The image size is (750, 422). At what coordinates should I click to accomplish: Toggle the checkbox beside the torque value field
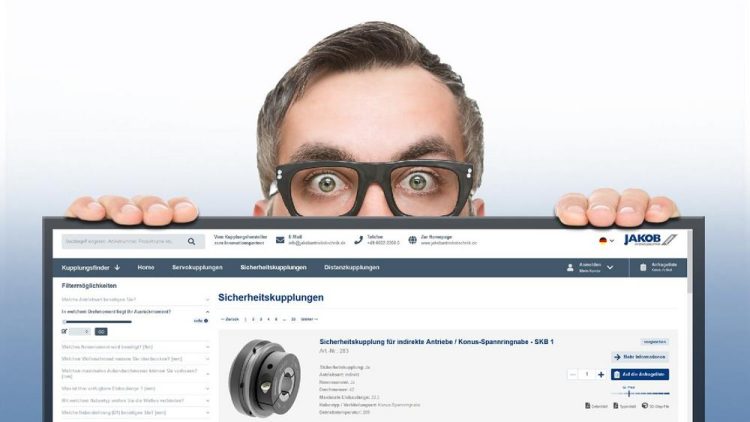click(65, 331)
